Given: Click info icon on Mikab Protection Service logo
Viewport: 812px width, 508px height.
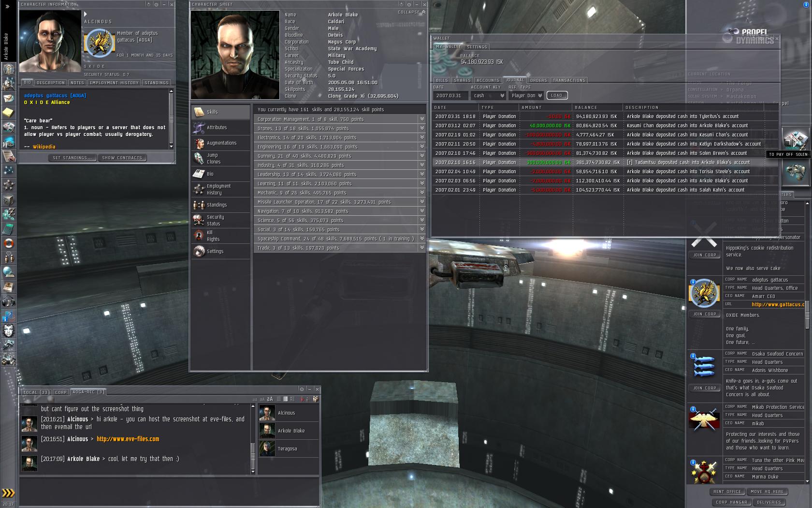Looking at the screenshot, I should 693,409.
